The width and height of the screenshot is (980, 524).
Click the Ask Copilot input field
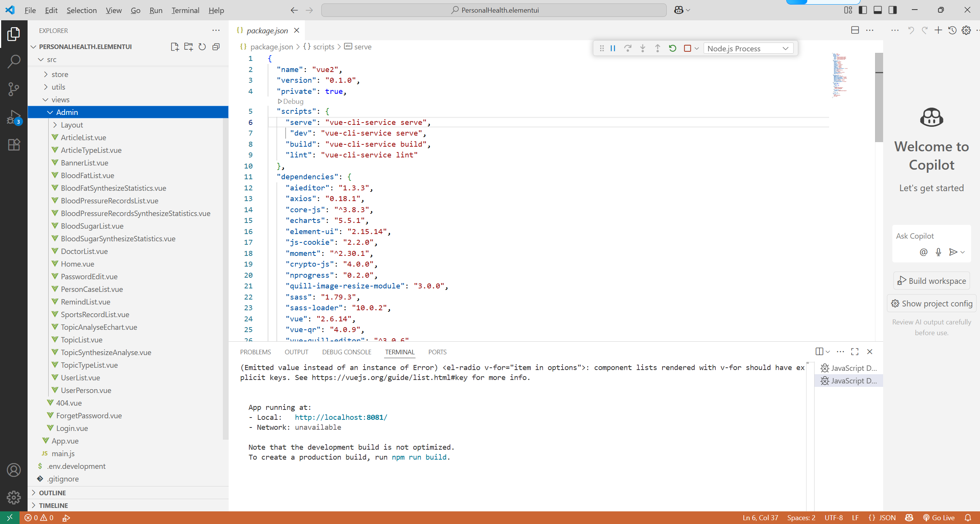coord(932,236)
